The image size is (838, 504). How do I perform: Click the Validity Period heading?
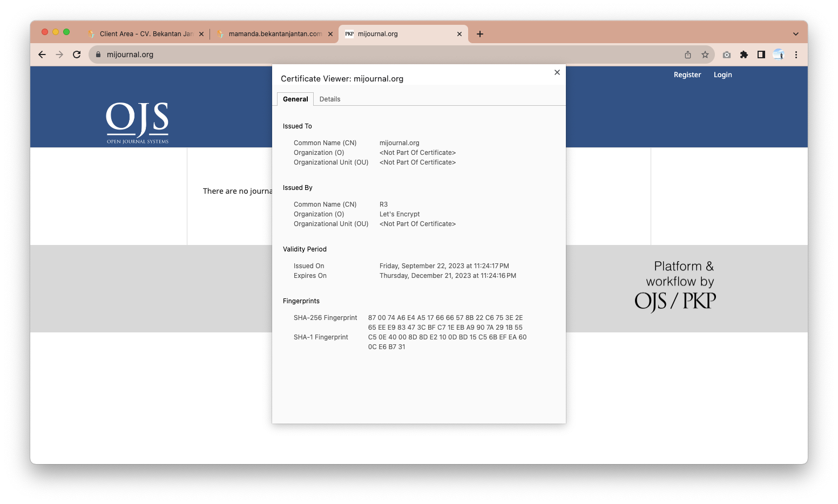tap(305, 249)
